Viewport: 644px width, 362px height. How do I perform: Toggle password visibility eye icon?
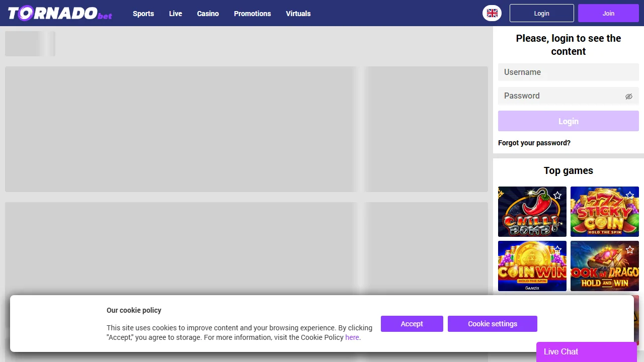[629, 96]
